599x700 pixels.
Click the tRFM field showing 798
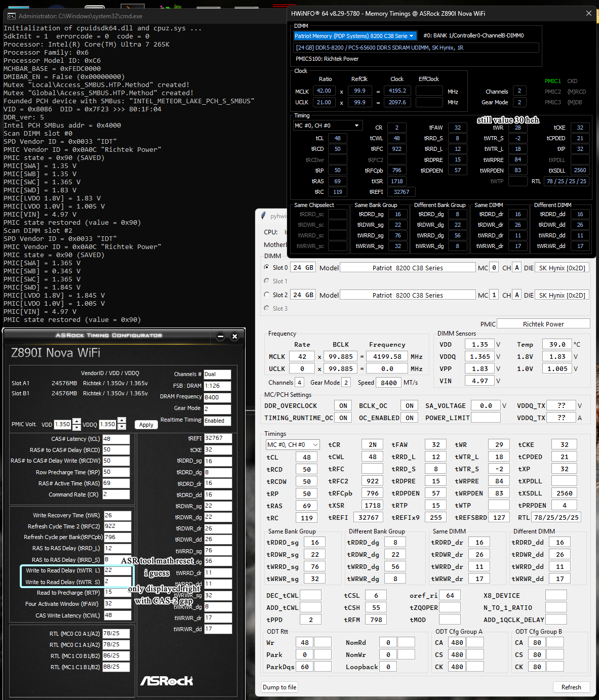376,620
